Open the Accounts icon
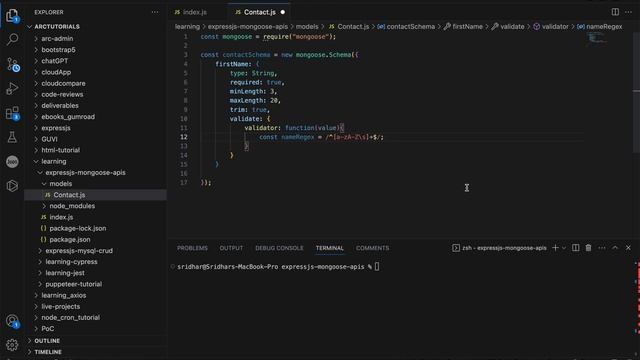Viewport: 640px width, 360px height. pyautogui.click(x=12, y=321)
